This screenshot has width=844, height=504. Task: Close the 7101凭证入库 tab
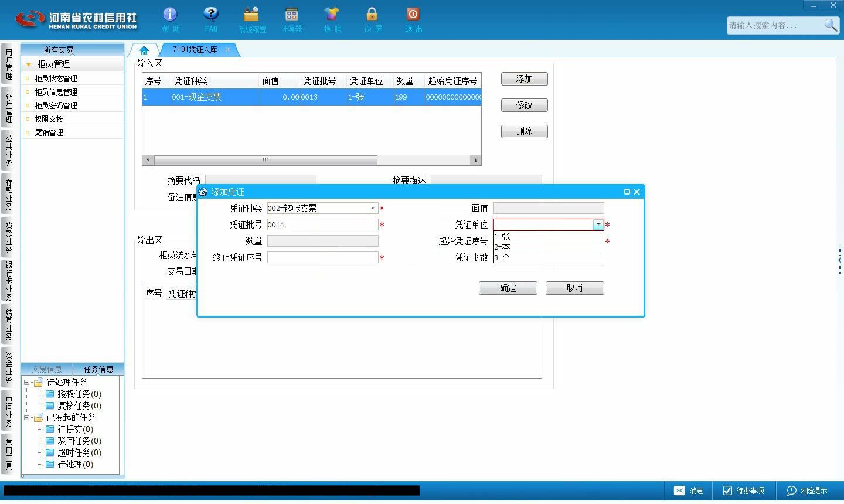click(227, 50)
